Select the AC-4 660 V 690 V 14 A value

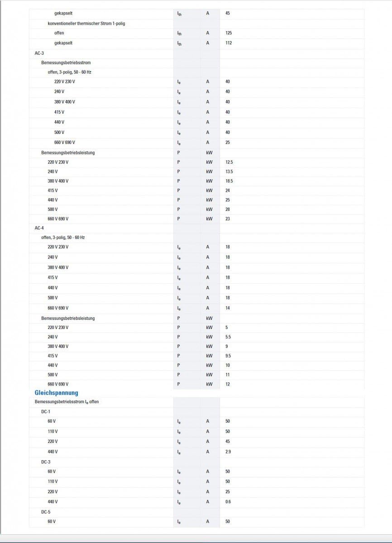click(228, 308)
